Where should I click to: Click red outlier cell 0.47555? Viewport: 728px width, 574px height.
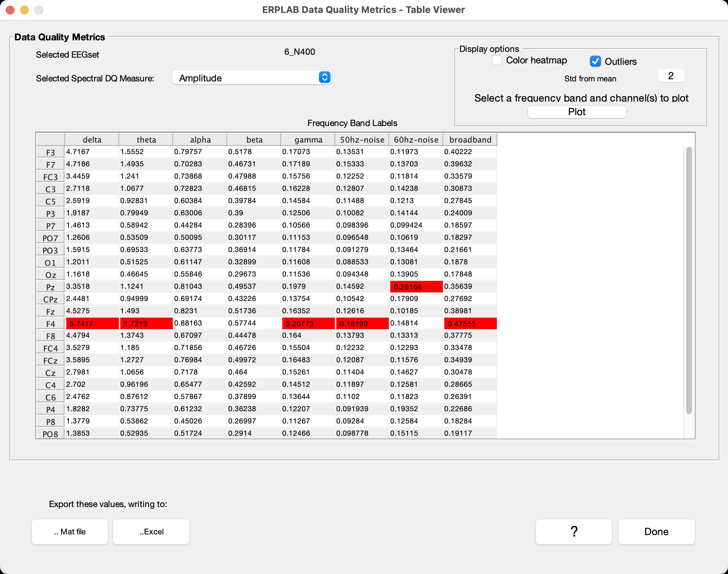pyautogui.click(x=470, y=323)
